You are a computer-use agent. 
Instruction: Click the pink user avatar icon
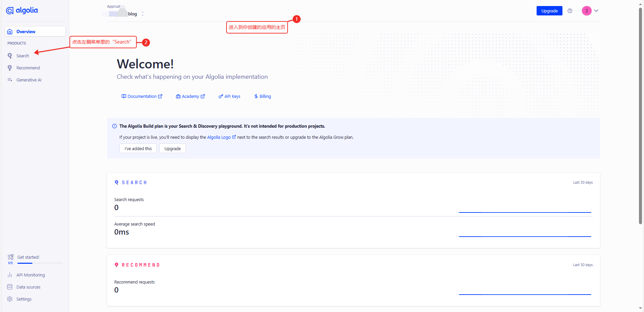tap(586, 11)
